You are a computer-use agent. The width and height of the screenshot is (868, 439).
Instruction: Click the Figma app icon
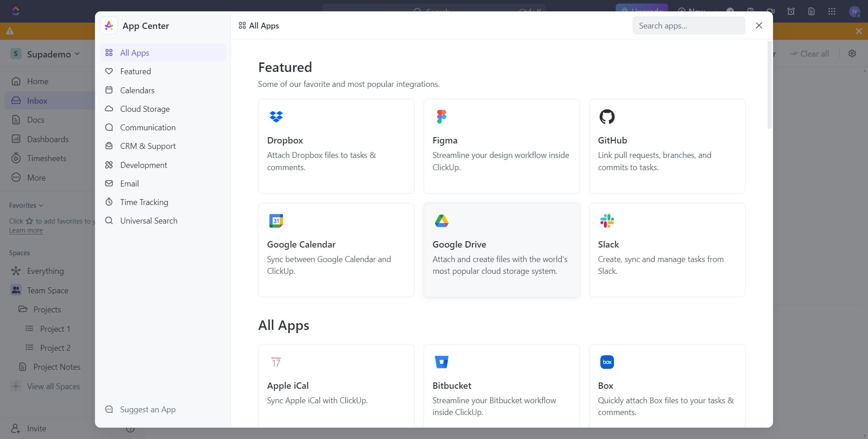442,116
